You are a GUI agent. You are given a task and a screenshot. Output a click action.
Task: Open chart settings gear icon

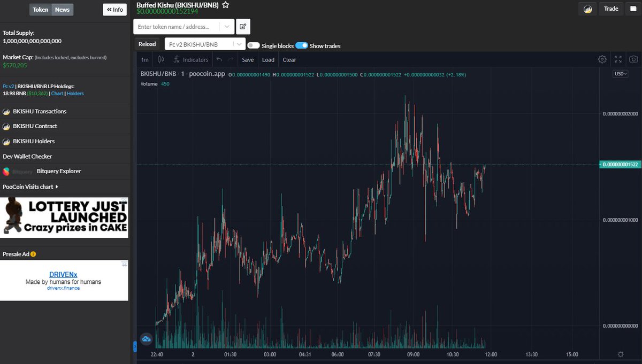(x=602, y=59)
